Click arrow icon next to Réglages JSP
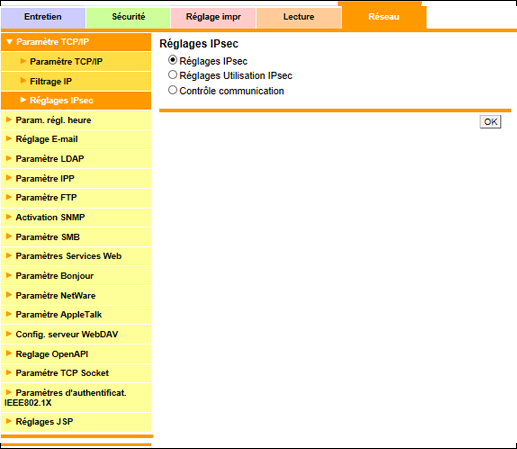 click(9, 421)
